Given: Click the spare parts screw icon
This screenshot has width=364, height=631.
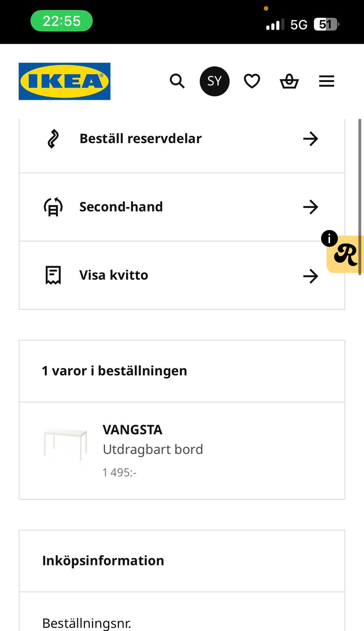Looking at the screenshot, I should point(53,139).
